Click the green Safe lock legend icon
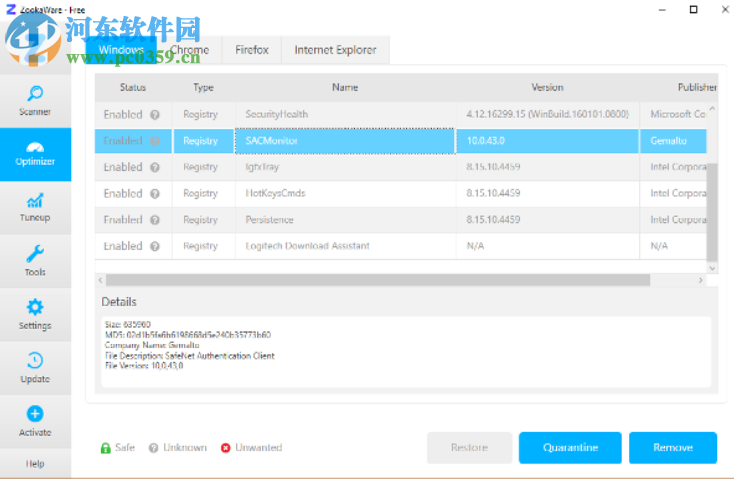The width and height of the screenshot is (734, 490). [105, 448]
